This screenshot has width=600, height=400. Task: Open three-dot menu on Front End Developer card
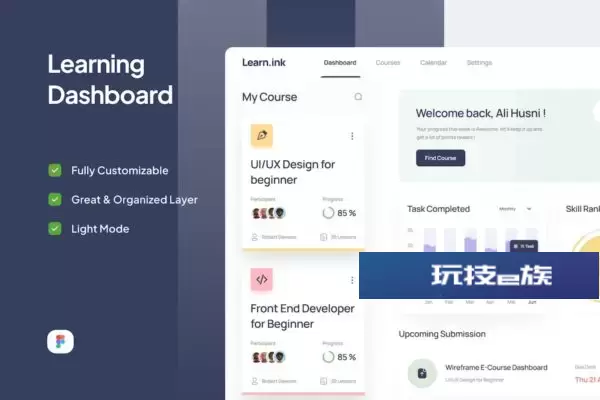click(x=352, y=280)
